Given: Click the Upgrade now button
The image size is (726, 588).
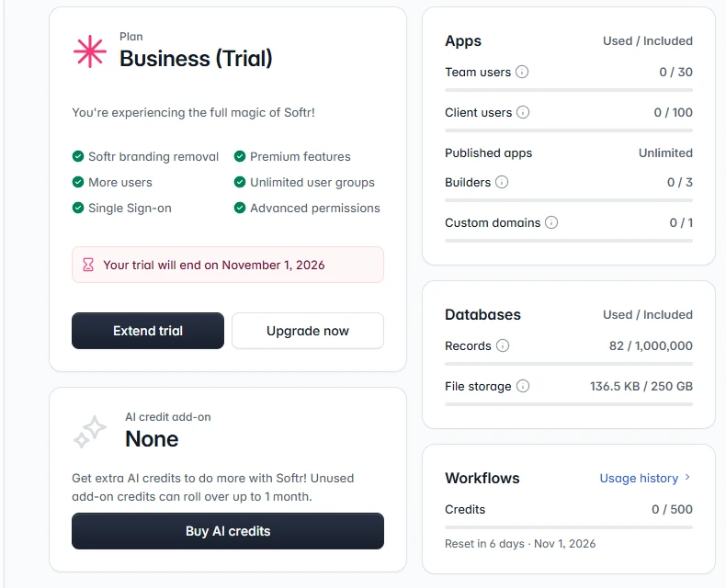Looking at the screenshot, I should click(308, 331).
